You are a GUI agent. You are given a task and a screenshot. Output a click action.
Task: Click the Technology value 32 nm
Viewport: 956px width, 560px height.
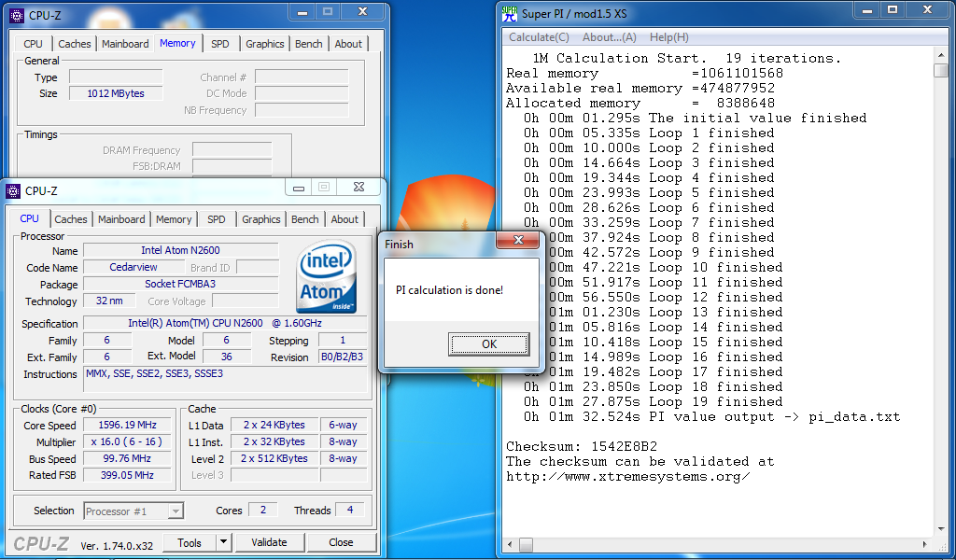pos(110,301)
